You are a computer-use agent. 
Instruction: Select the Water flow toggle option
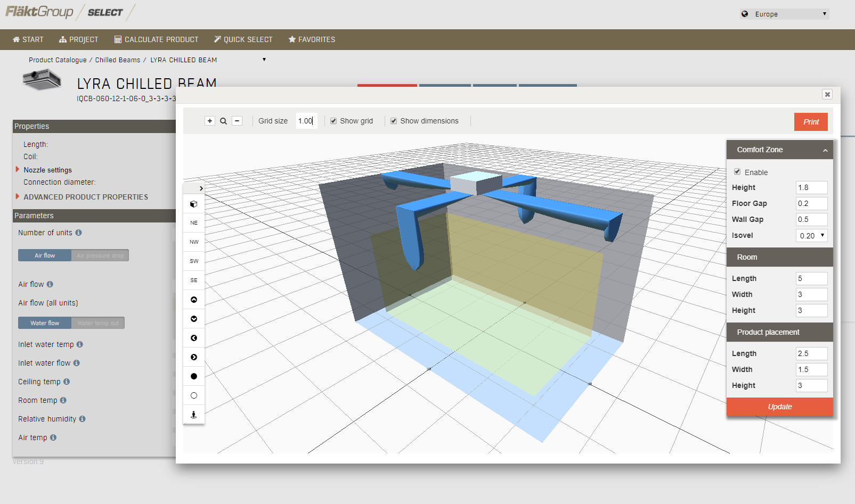[45, 323]
